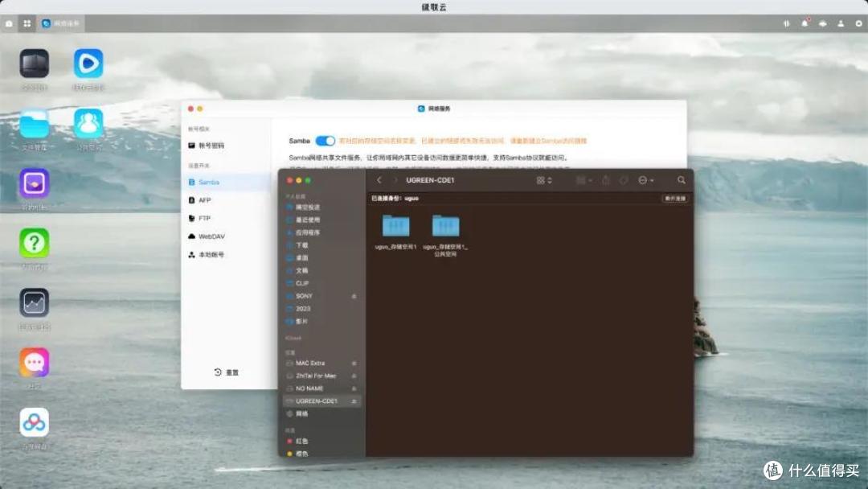Open settings gear in top bar
The image size is (868, 489).
859,23
